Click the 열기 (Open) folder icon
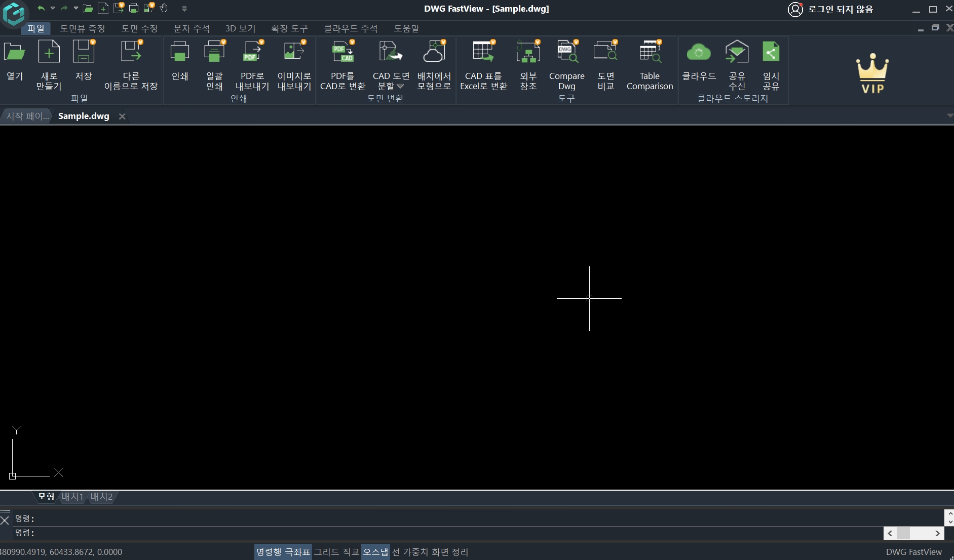The height and width of the screenshot is (560, 954). (15, 52)
